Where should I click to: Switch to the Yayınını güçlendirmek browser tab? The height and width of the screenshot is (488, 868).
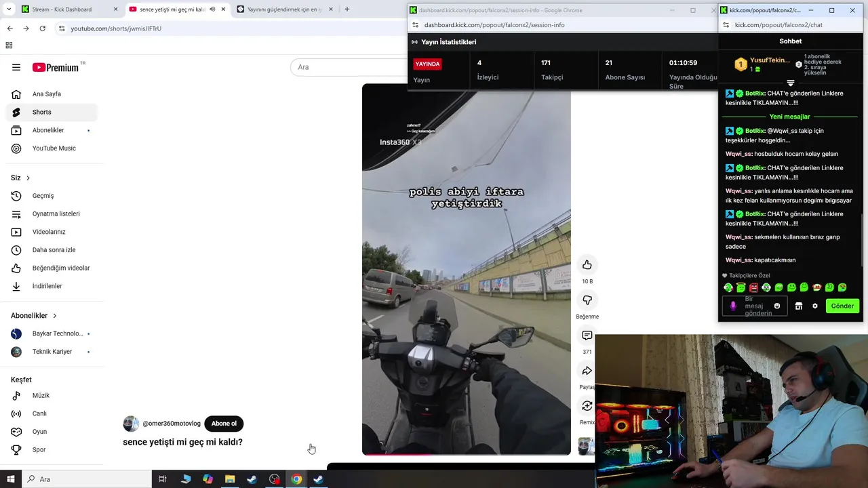[285, 9]
